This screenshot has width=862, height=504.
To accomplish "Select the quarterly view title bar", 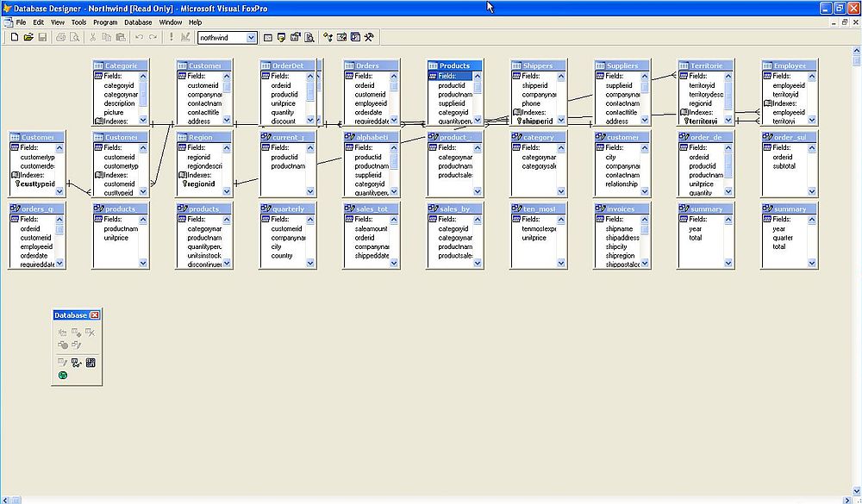I will (288, 208).
